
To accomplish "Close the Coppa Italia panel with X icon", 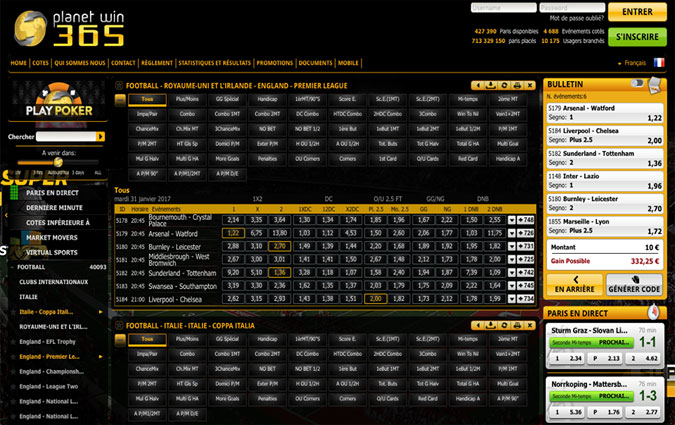I will (530, 325).
